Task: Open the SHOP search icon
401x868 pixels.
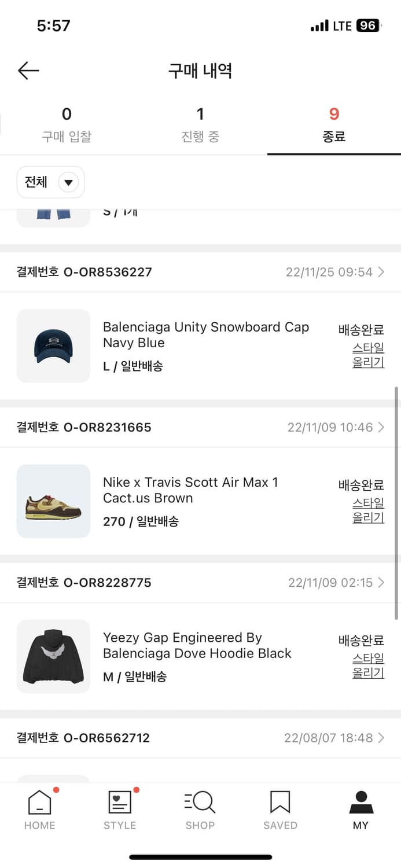Action: [x=200, y=803]
